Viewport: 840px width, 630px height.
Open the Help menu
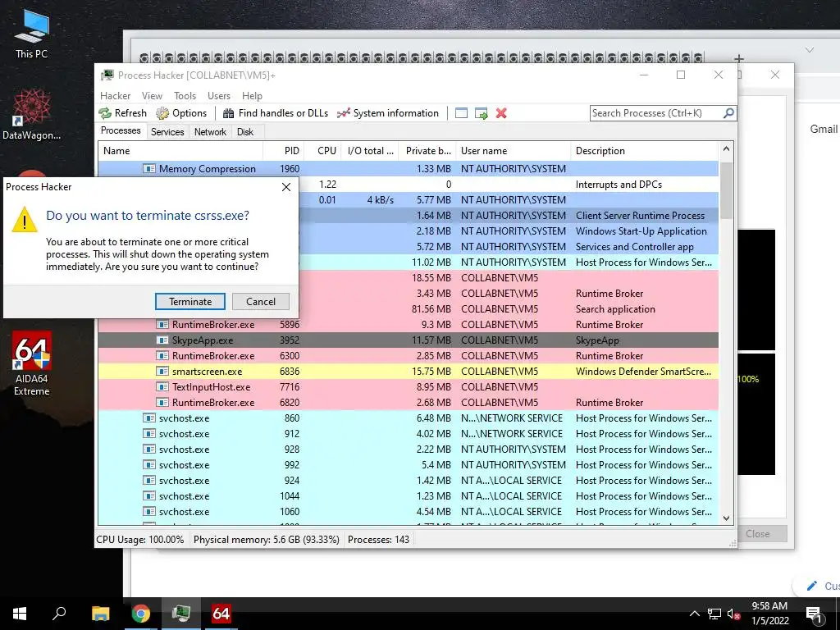coord(252,96)
